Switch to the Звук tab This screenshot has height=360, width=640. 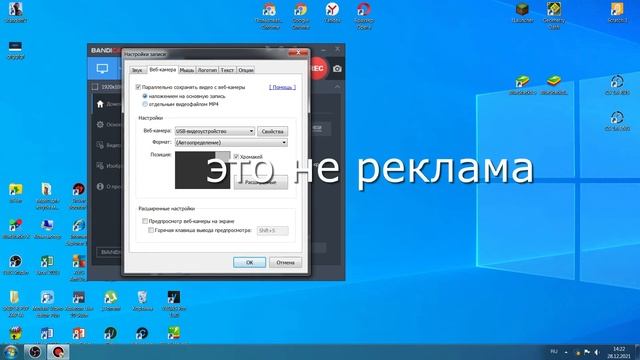pyautogui.click(x=137, y=70)
